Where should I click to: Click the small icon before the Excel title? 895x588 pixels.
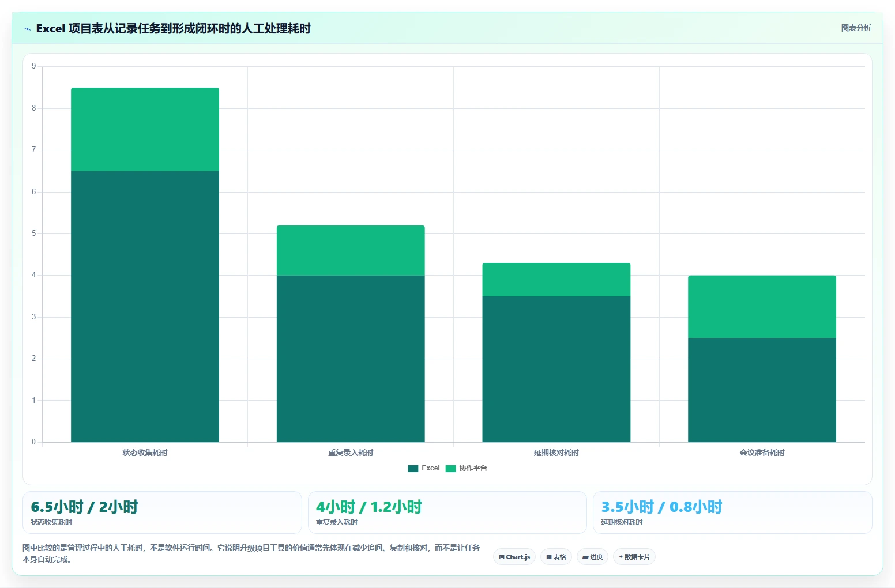click(27, 29)
